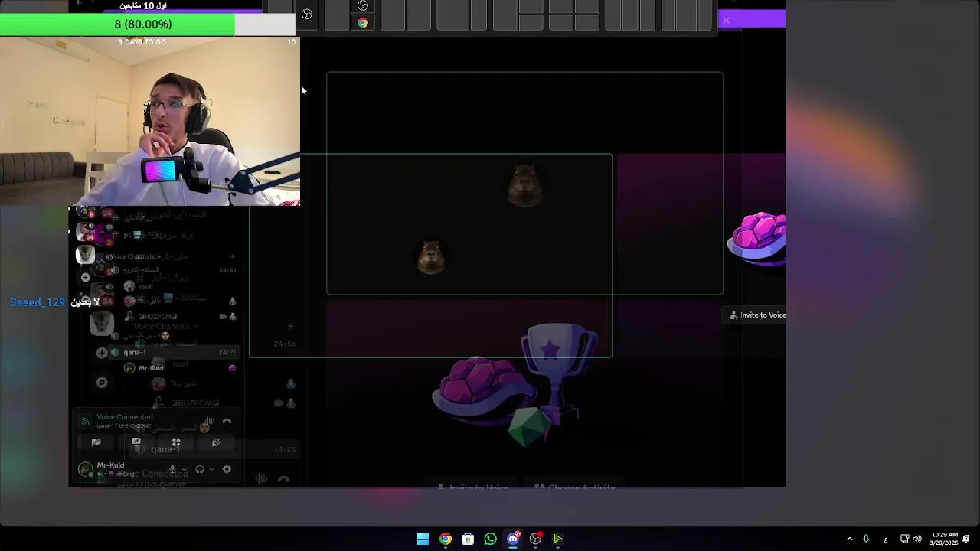
Task: Open Voice Connected connection details
Action: (x=124, y=417)
